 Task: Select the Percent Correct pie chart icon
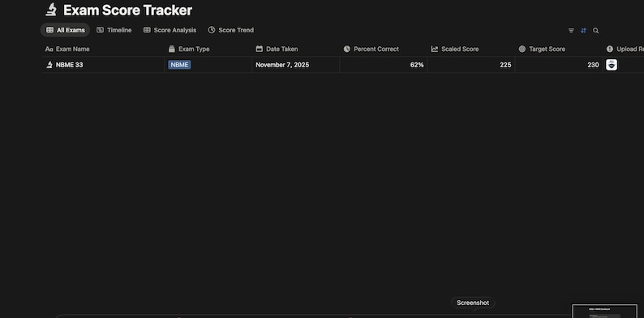347,49
